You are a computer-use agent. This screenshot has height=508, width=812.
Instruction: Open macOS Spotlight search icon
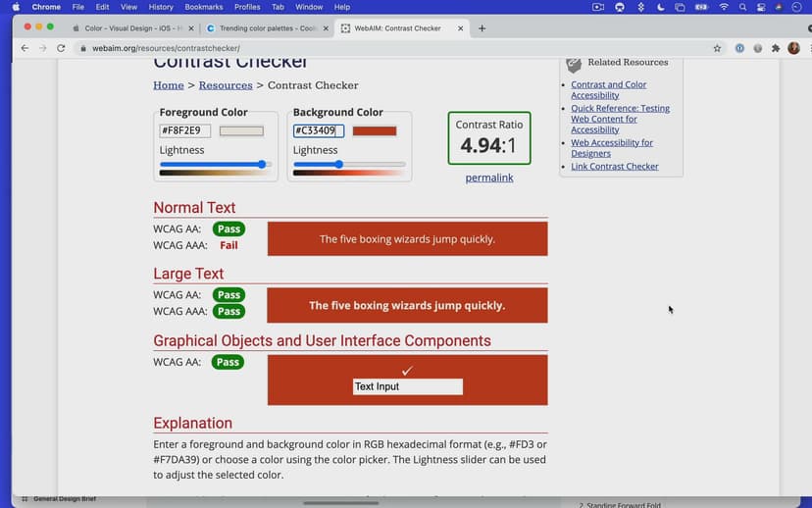click(x=744, y=7)
